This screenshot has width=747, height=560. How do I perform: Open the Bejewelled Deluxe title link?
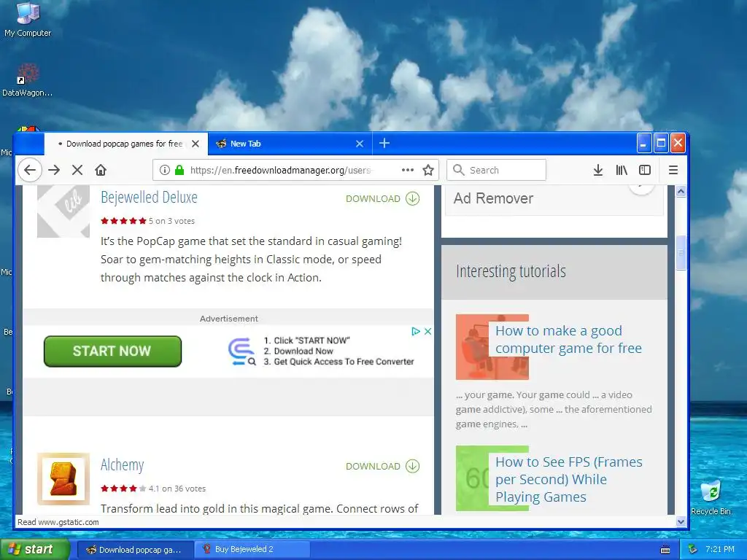click(149, 197)
